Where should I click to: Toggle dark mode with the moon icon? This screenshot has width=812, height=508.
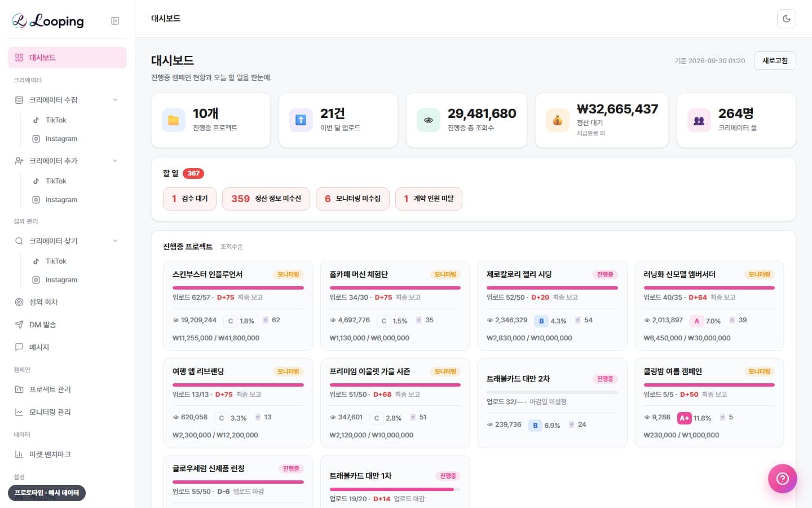(x=787, y=19)
